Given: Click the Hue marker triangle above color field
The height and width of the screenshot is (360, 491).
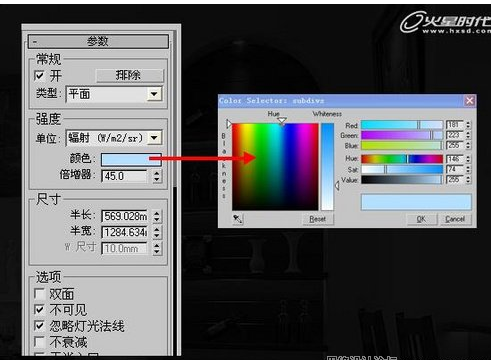Looking at the screenshot, I should click(x=282, y=120).
